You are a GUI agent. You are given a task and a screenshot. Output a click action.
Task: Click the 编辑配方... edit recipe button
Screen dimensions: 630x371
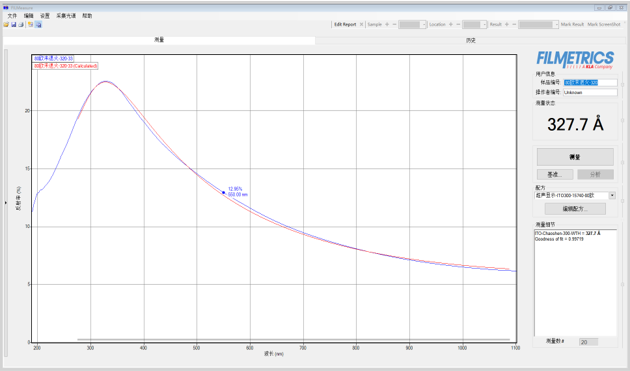pyautogui.click(x=575, y=209)
